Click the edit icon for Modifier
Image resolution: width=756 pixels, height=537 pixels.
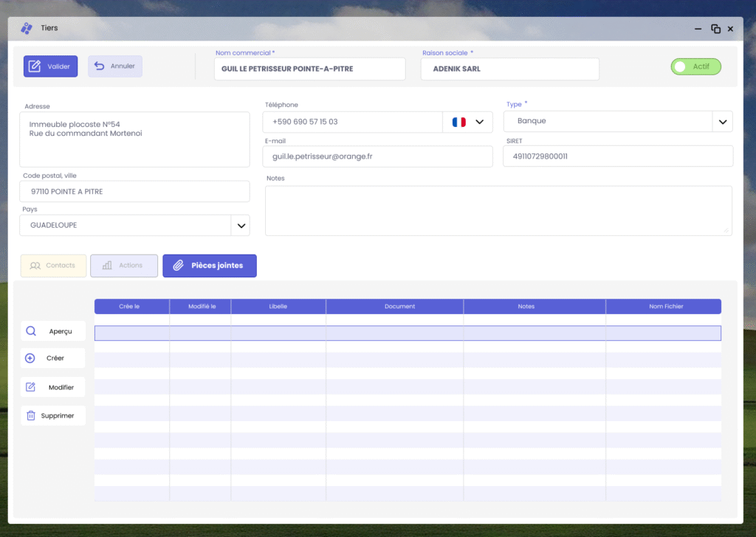click(x=30, y=387)
